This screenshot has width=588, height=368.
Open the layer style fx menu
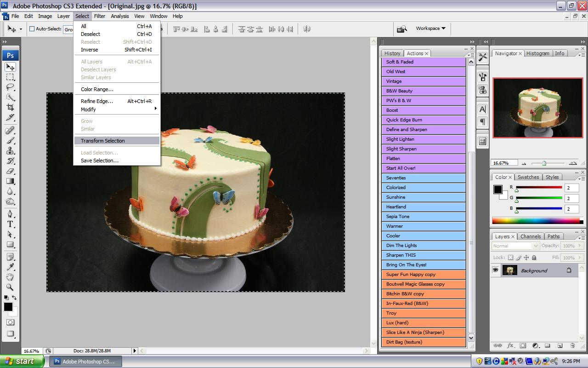click(x=510, y=345)
